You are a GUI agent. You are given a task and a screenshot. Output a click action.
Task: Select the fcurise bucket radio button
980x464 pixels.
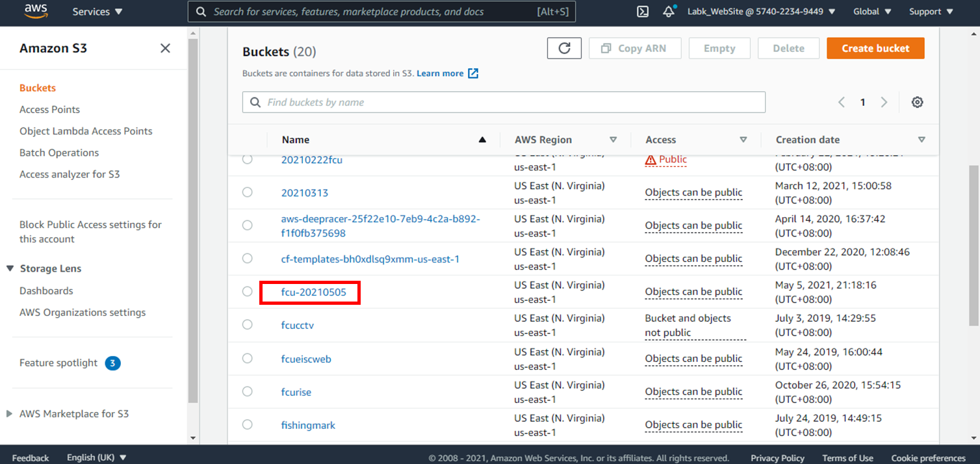tap(248, 391)
